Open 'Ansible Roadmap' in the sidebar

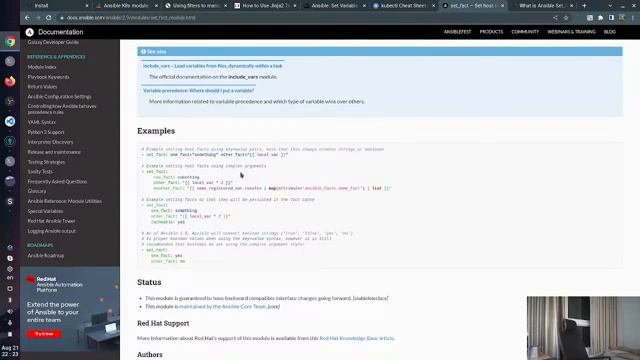(45, 256)
